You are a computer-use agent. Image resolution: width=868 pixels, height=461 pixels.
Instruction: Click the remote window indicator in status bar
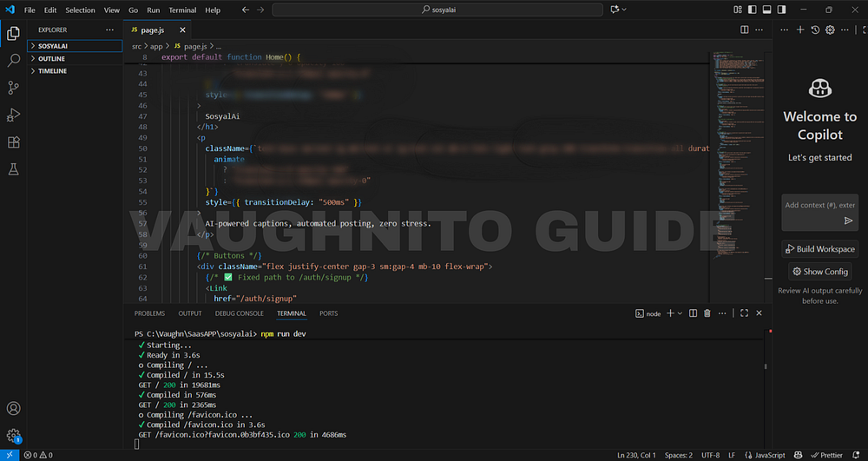[x=10, y=455]
